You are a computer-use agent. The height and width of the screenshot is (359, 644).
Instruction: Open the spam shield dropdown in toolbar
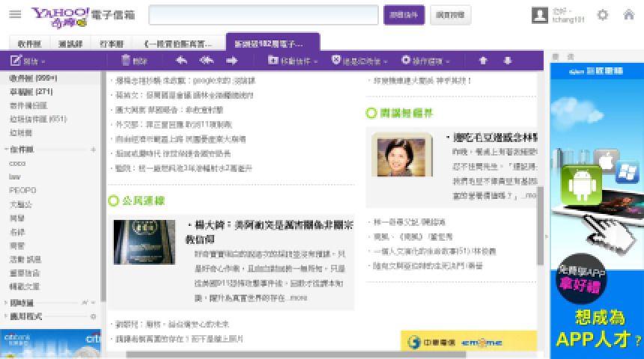tap(356, 61)
